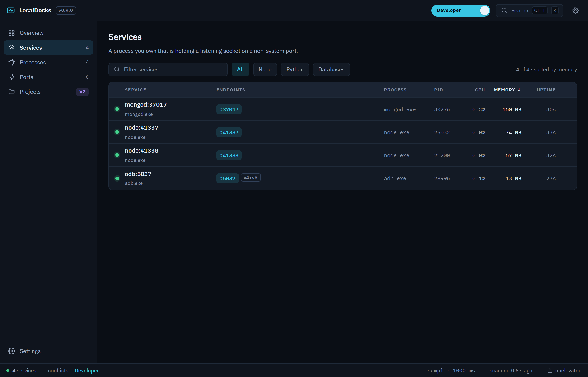Open Projects in the sidebar
The image size is (588, 377).
tap(48, 91)
